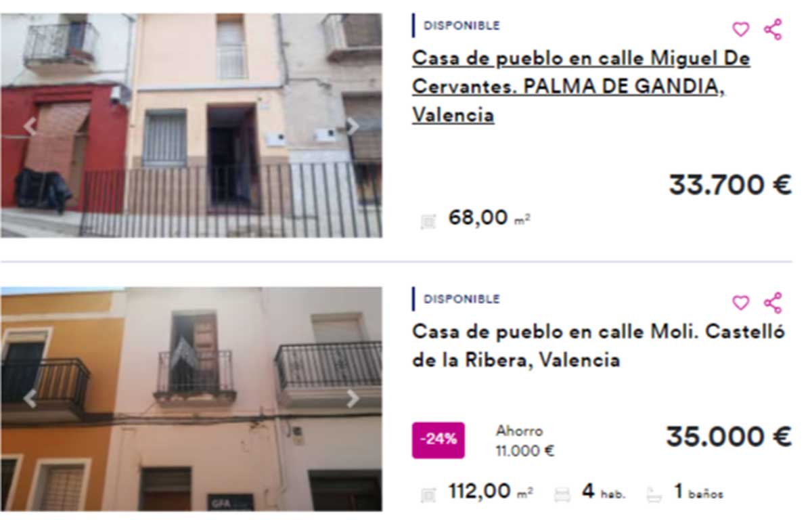Click the 33.700 € price

point(730,185)
